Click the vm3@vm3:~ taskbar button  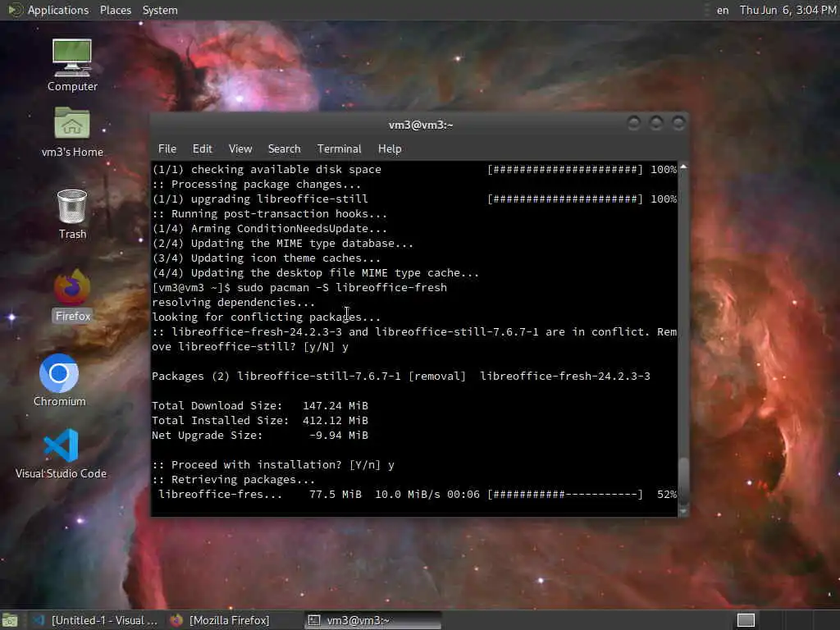[373, 620]
